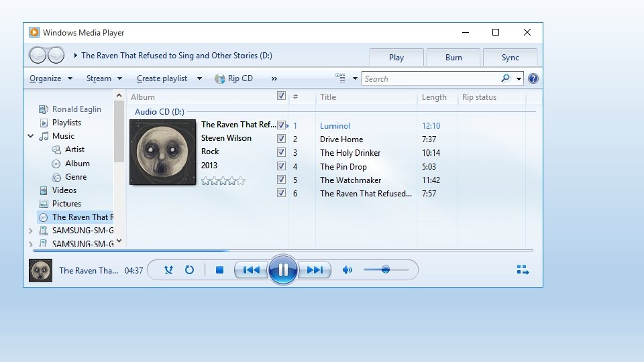
Task: Pause the current song
Action: tap(282, 269)
